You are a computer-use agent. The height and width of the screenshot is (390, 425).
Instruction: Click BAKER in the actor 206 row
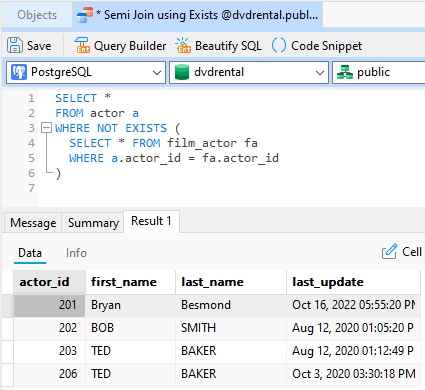click(231, 374)
